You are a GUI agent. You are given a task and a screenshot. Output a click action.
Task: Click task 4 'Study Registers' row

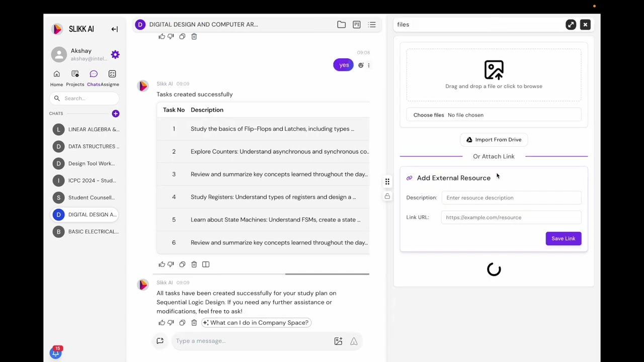[263, 197]
